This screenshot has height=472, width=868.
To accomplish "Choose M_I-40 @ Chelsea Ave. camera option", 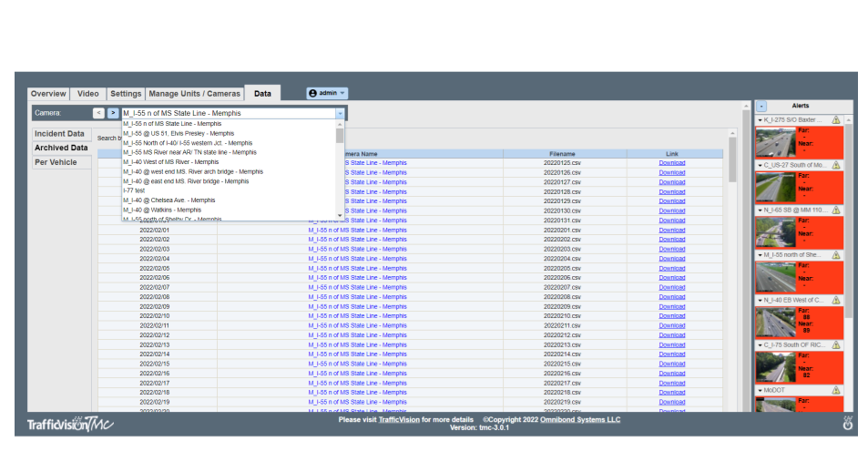I will (x=230, y=200).
